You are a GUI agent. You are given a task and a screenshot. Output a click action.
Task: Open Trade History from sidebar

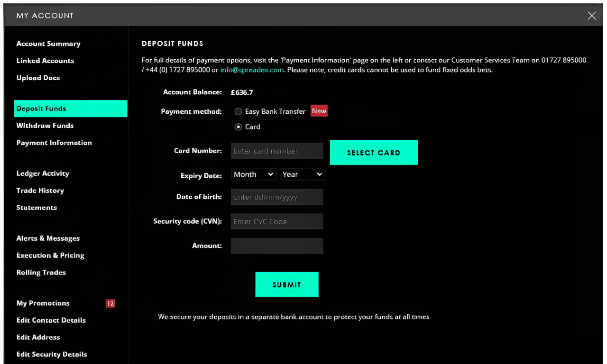tap(40, 191)
